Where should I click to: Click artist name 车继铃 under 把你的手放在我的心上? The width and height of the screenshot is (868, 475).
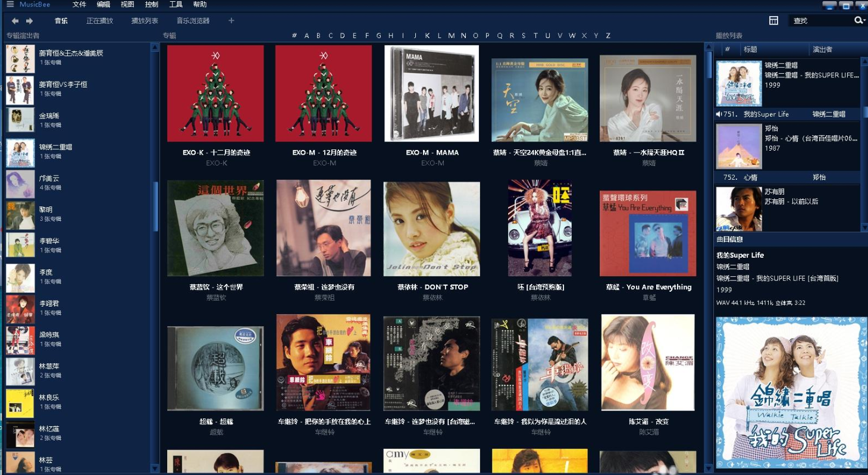coord(324,432)
